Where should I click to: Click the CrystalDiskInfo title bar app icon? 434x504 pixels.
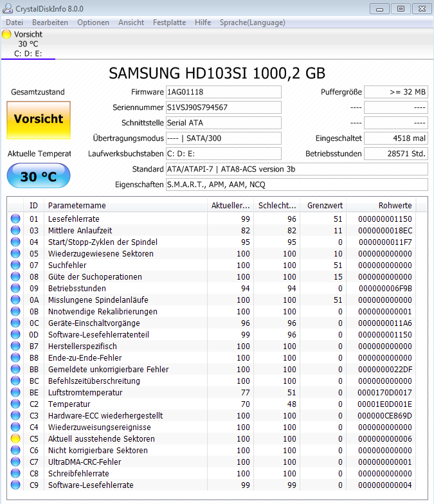tap(8, 9)
